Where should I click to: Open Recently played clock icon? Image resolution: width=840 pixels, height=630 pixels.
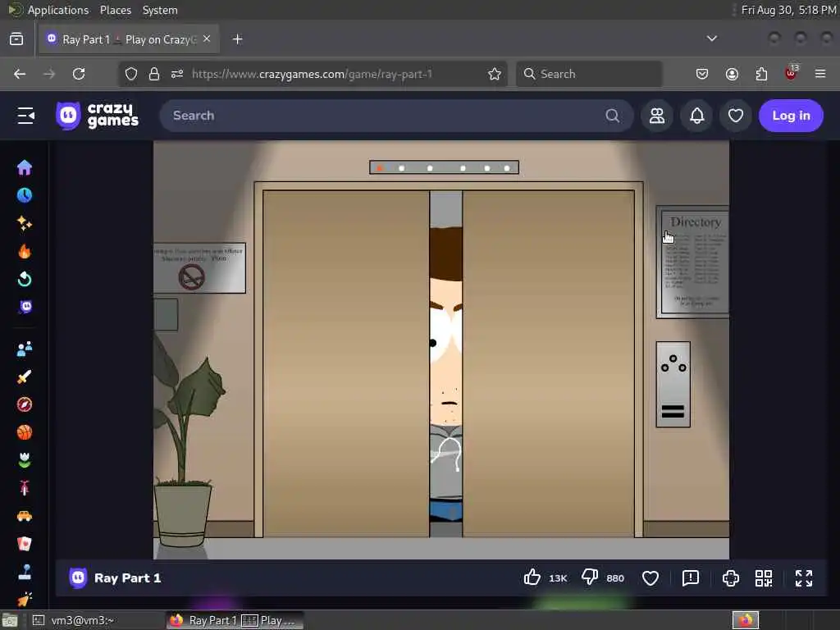click(24, 195)
